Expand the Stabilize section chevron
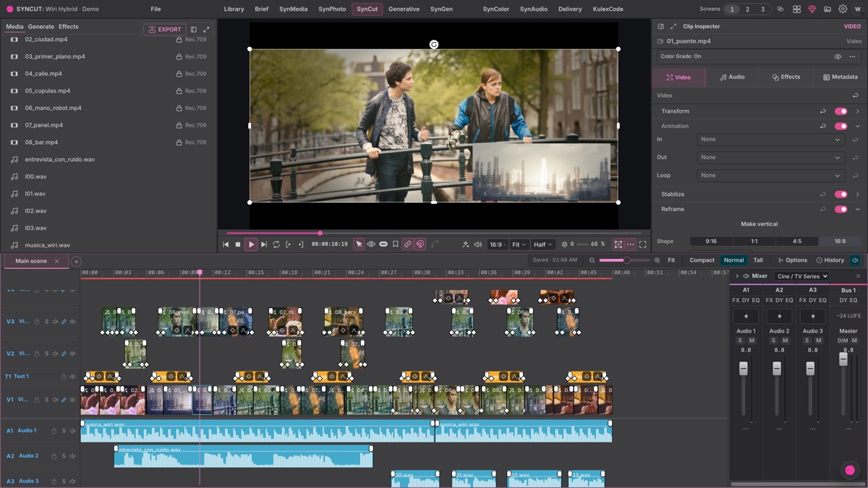This screenshot has height=488, width=868. tap(858, 194)
